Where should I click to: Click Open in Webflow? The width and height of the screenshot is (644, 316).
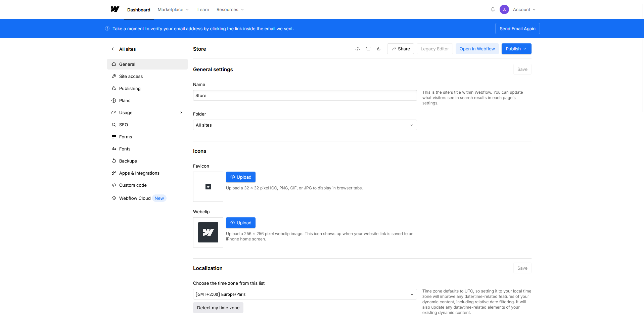pos(477,49)
